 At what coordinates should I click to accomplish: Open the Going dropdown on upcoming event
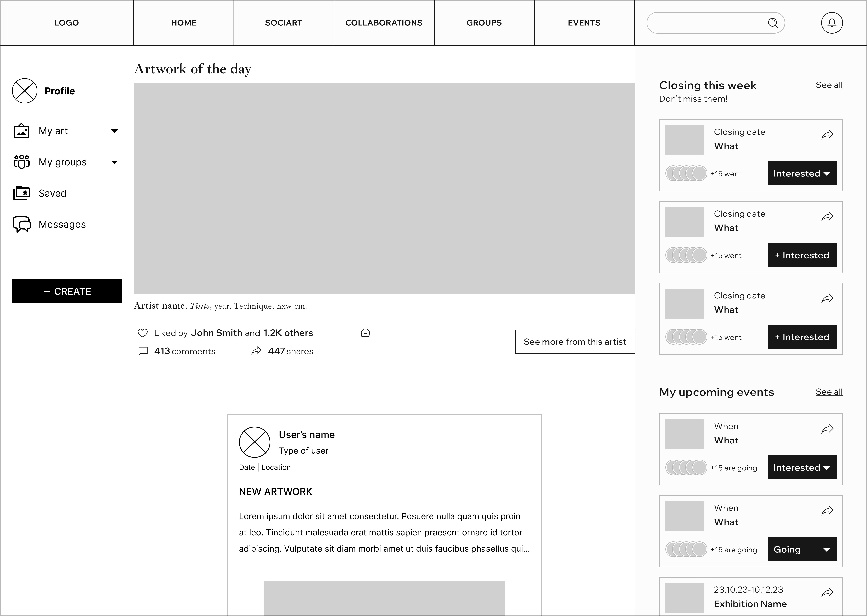tap(802, 549)
